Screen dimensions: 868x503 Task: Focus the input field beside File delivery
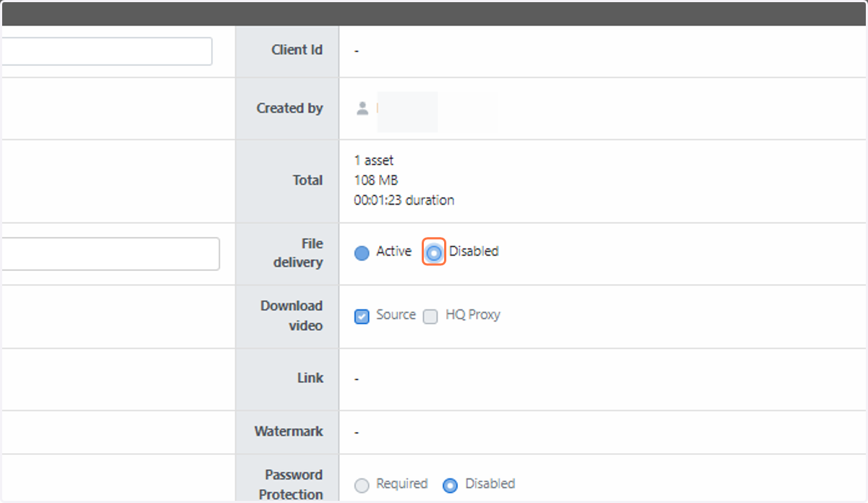tap(110, 254)
